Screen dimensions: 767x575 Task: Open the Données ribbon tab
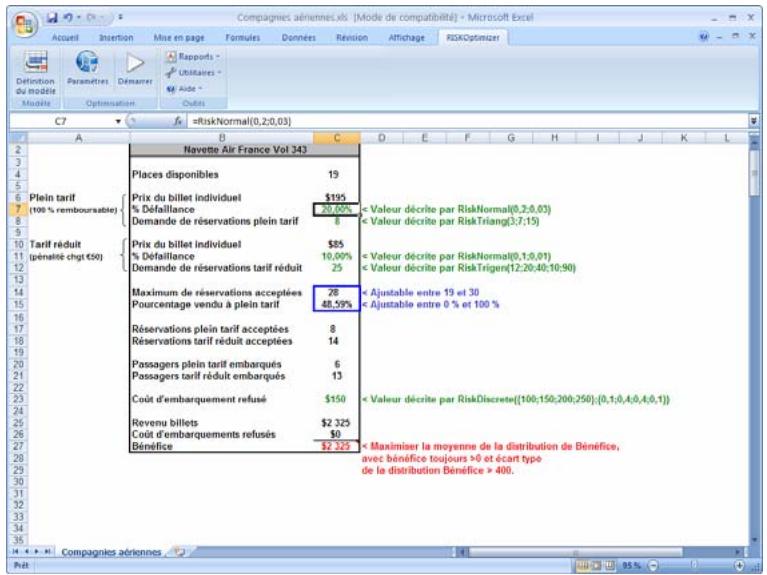coord(298,38)
